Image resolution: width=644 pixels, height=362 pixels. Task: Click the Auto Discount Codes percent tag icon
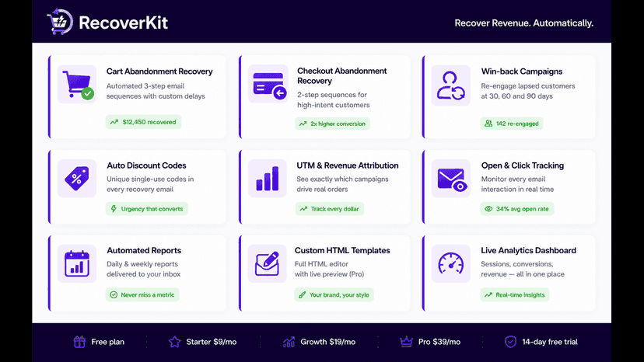coord(77,179)
